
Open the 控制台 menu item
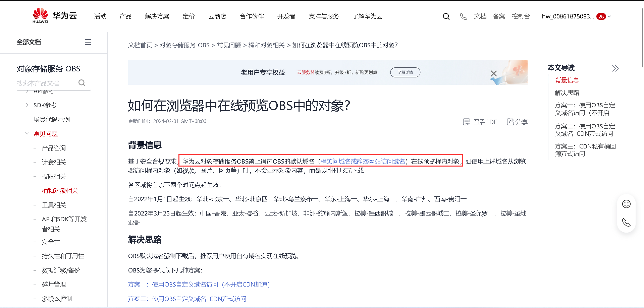coord(521,16)
